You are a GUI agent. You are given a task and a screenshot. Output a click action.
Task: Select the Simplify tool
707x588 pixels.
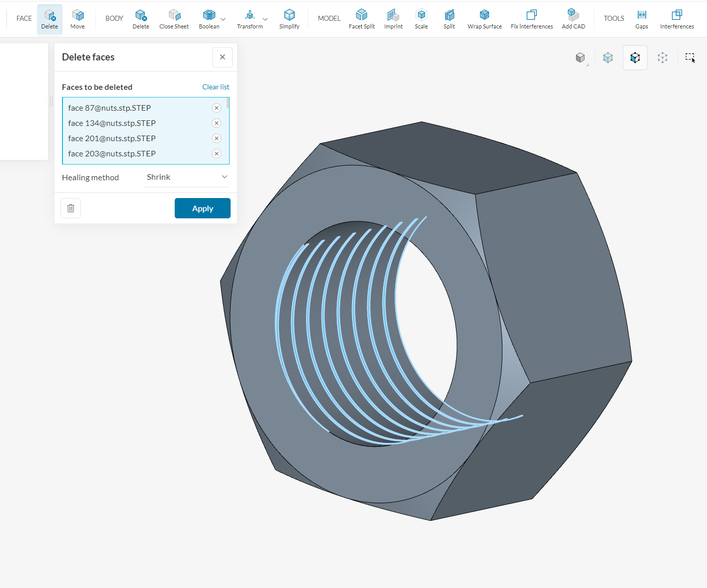tap(289, 19)
